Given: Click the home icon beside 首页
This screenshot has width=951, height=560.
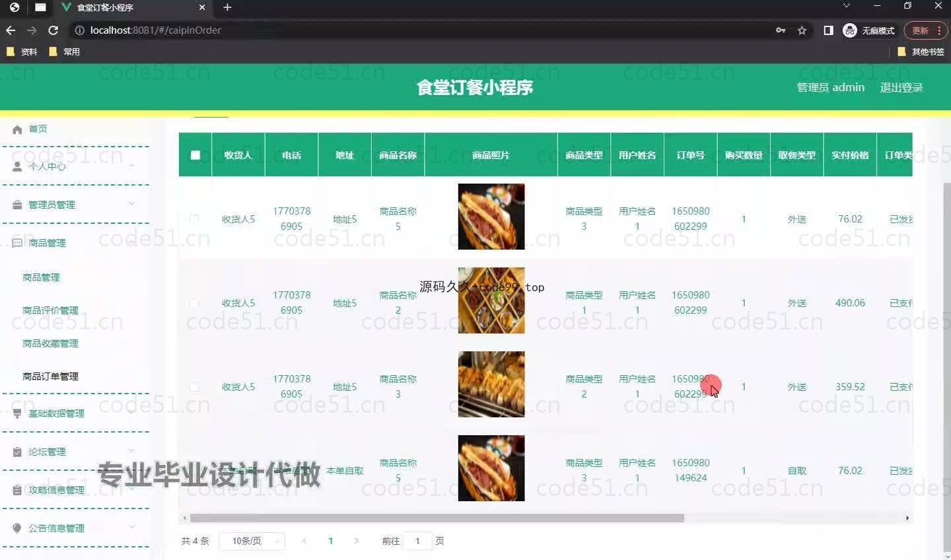Looking at the screenshot, I should point(17,129).
